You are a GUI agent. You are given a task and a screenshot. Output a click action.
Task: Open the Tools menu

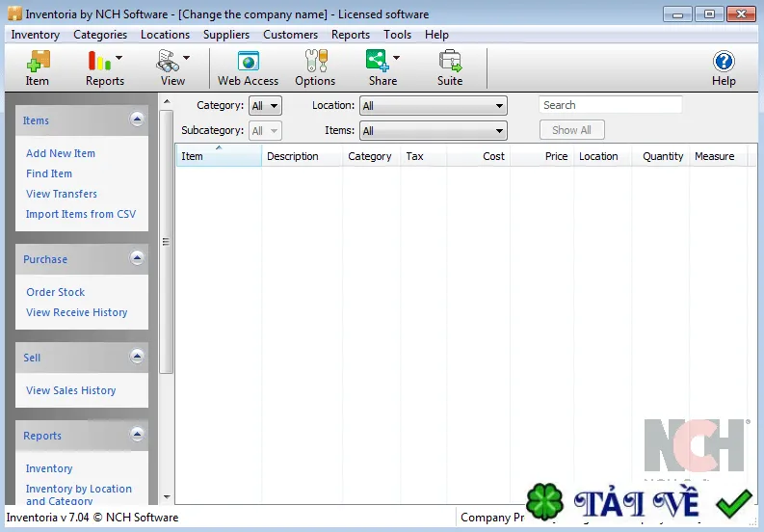pos(397,35)
